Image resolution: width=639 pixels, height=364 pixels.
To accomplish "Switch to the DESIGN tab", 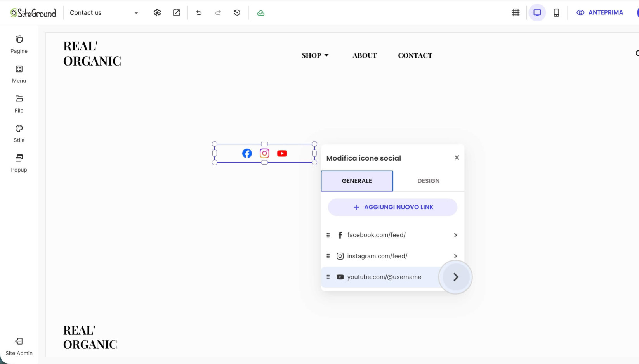I will coord(429,181).
